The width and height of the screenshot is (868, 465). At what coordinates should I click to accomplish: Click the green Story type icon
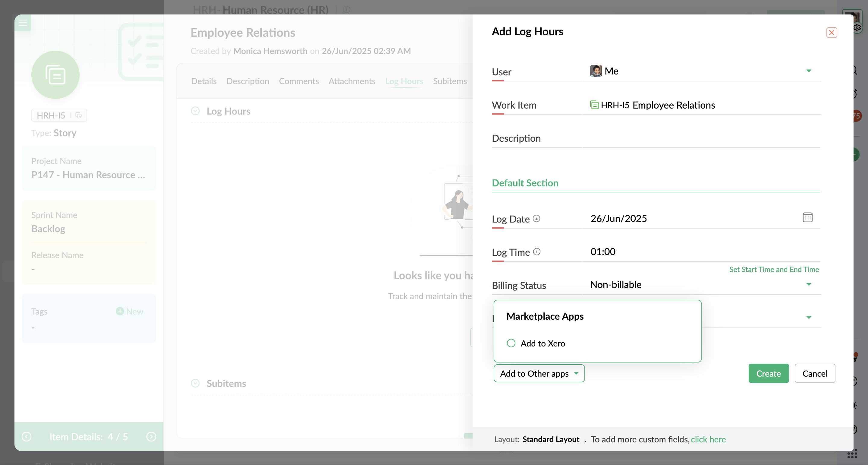pyautogui.click(x=55, y=74)
